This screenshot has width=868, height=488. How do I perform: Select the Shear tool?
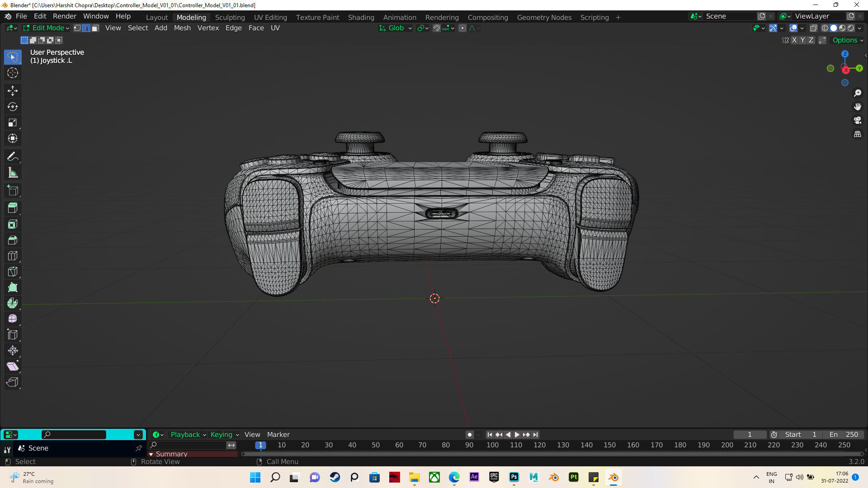coord(13,366)
